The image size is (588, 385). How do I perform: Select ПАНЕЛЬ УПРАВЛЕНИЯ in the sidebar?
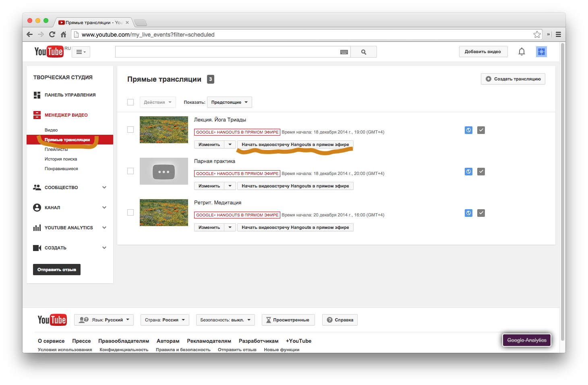tap(70, 95)
